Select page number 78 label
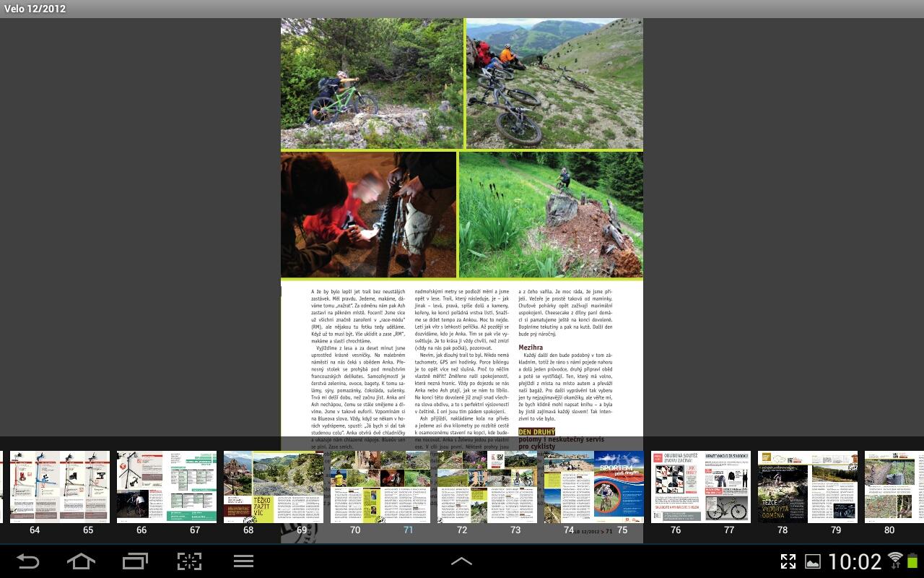Screen dimensions: 924x578 783,530
